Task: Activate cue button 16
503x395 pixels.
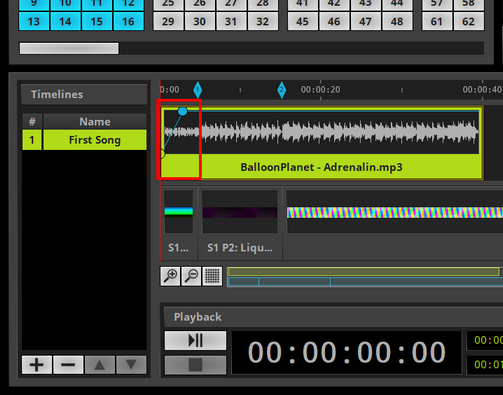Action: pos(128,21)
